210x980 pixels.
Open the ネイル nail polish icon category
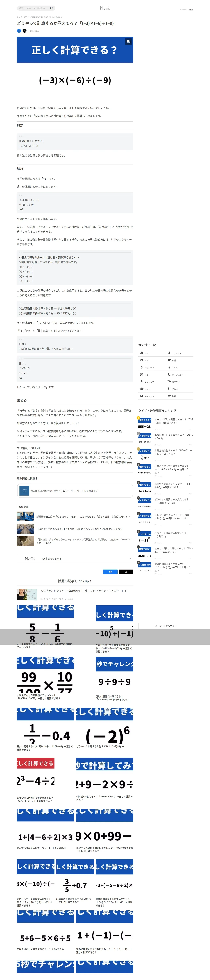tap(169, 367)
